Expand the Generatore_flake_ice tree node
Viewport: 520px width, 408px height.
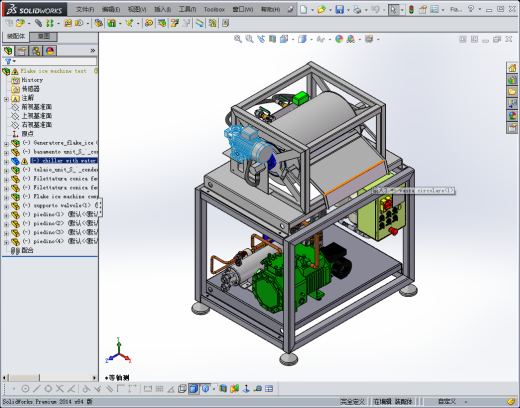coord(6,143)
